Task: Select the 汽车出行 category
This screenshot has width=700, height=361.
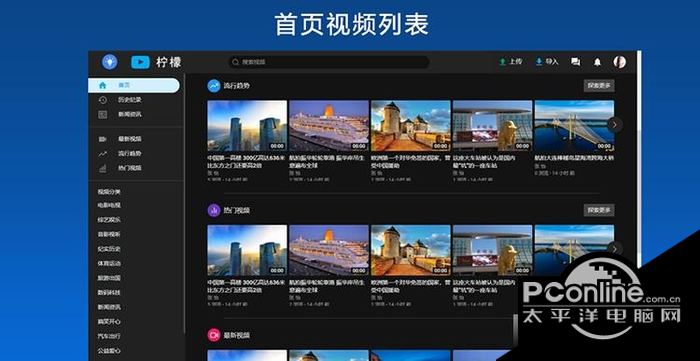Action: coord(109,336)
